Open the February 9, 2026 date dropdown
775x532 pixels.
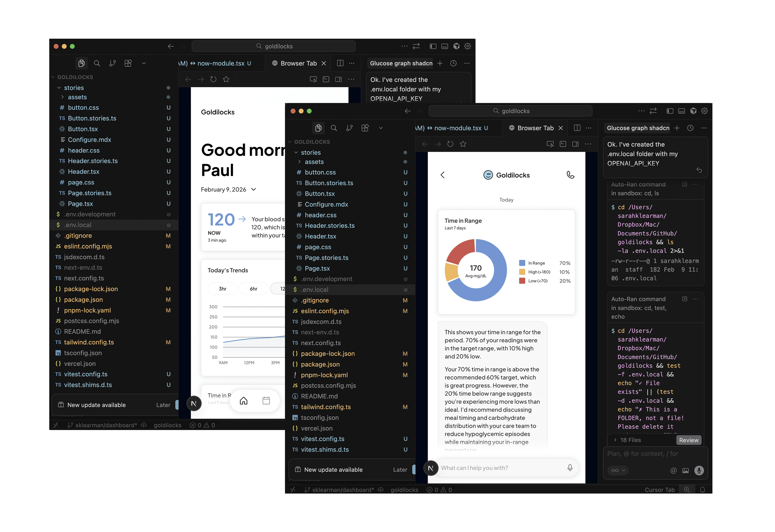[x=254, y=189]
